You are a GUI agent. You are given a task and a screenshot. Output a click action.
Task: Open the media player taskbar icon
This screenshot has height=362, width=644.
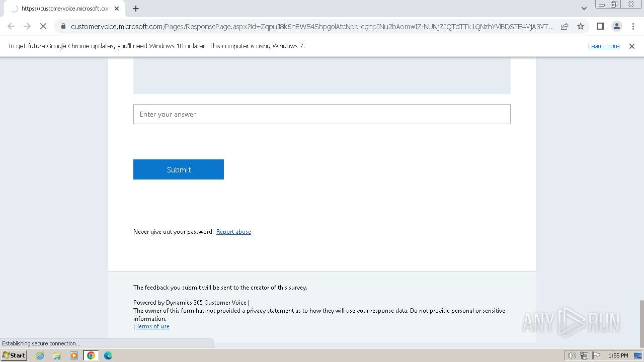click(74, 355)
